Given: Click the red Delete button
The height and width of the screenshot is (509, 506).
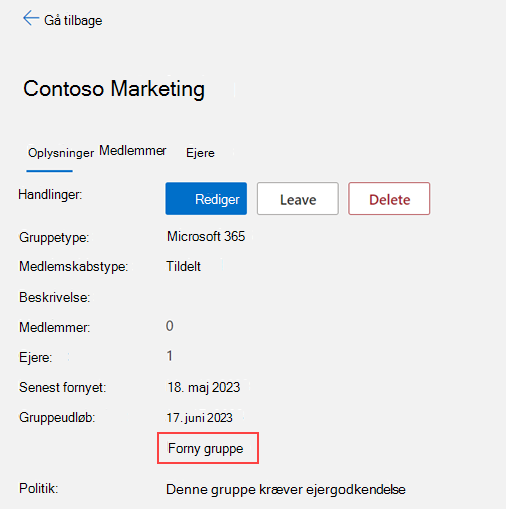Looking at the screenshot, I should [389, 199].
